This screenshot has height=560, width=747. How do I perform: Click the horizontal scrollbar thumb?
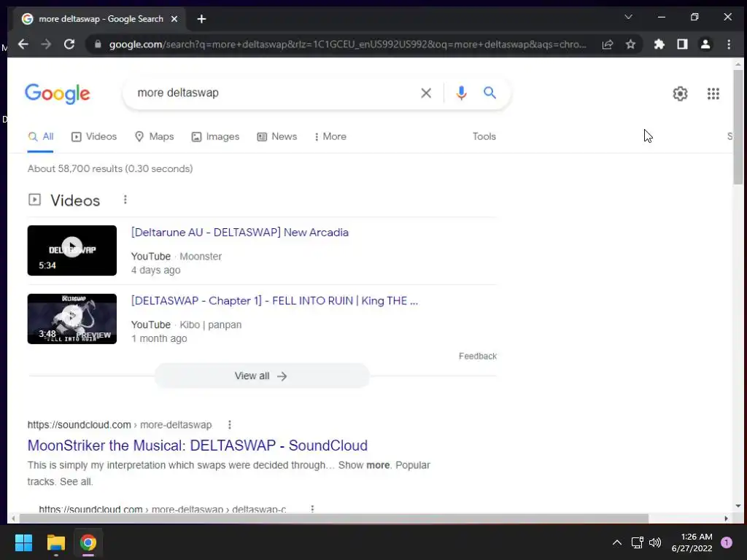point(334,518)
